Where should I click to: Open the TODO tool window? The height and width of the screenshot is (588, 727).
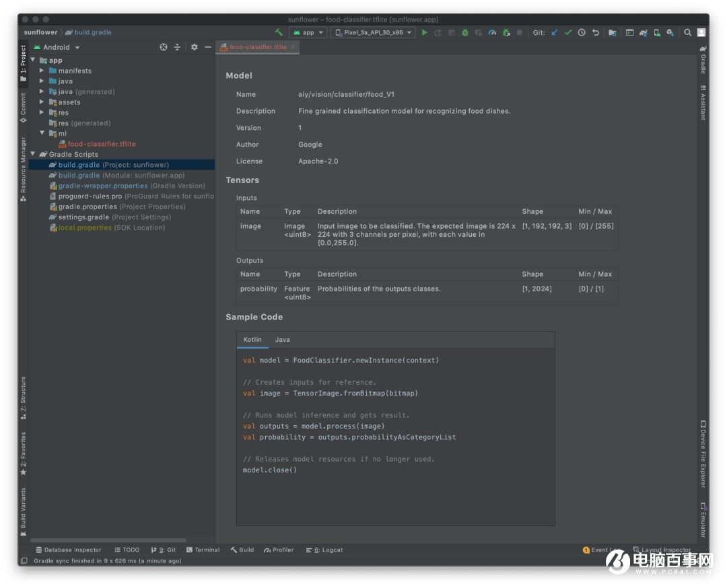click(x=127, y=550)
